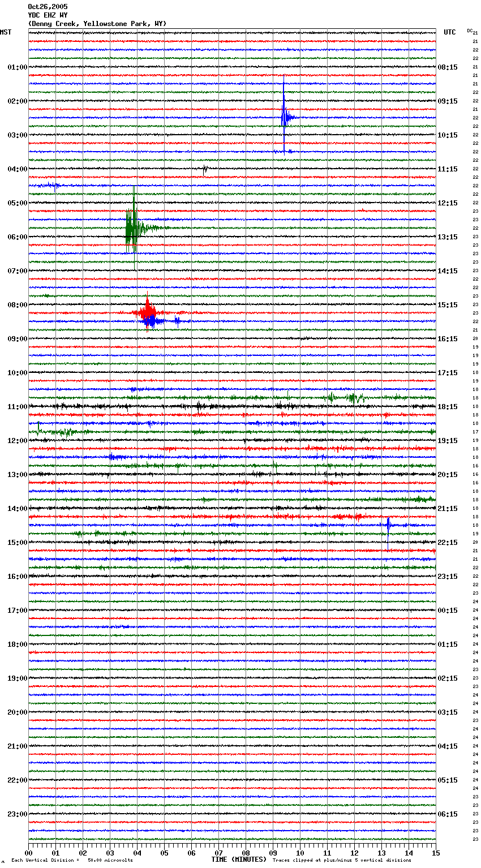The height and width of the screenshot is (868, 481).
Task: Click the "06:15" UTC time label
Action: tap(448, 814)
